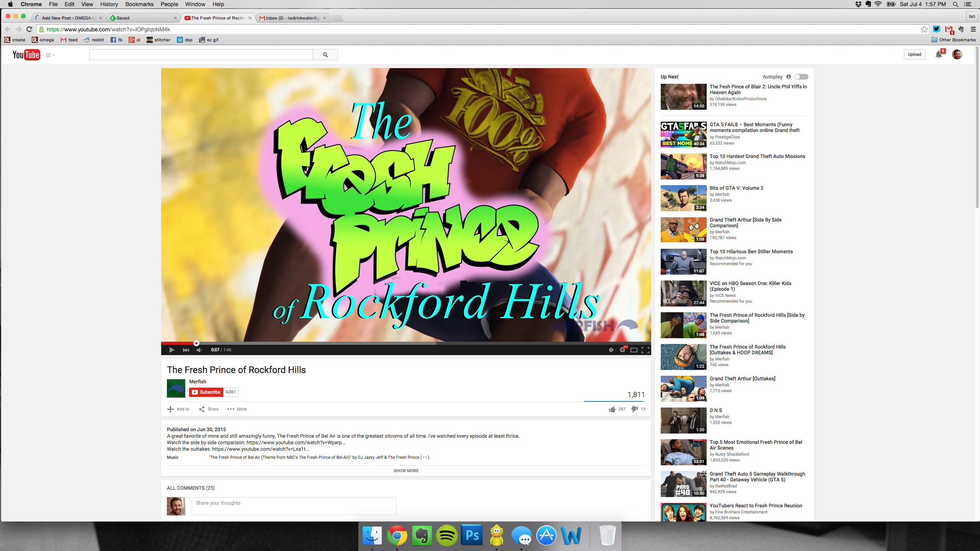Enter full screen mode on the video
Image resolution: width=980 pixels, height=551 pixels.
pyautogui.click(x=645, y=350)
